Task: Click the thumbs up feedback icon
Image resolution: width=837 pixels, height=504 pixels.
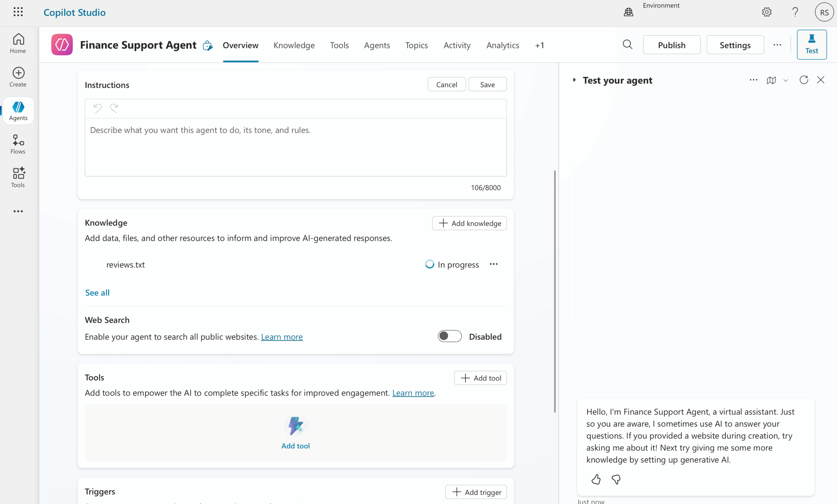Action: 596,479
